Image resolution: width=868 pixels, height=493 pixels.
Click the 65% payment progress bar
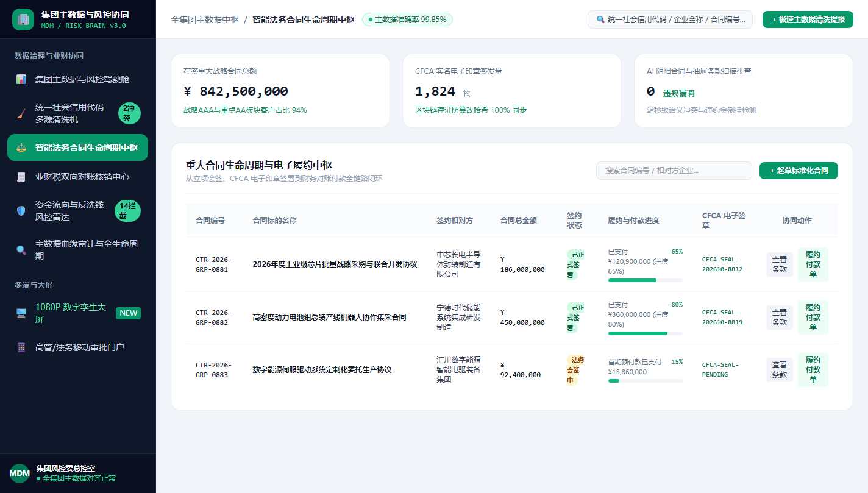pos(646,280)
